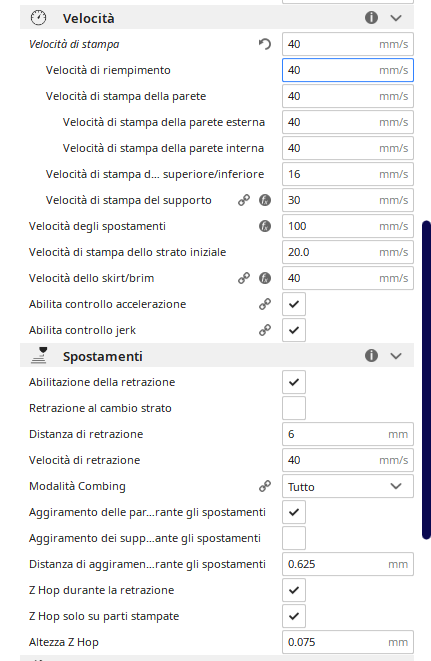431x661 pixels.
Task: Open the Modalità Combing dropdown
Action: pos(348,486)
